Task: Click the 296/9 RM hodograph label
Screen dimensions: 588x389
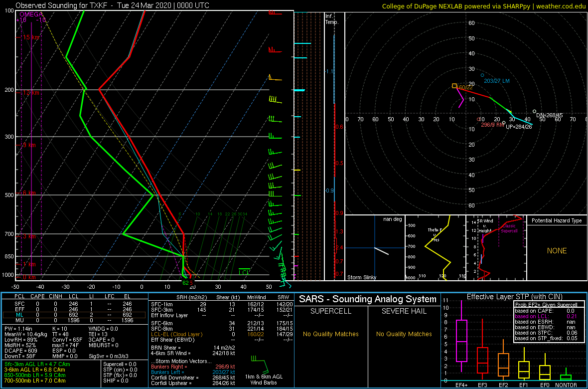Action: pyautogui.click(x=493, y=125)
